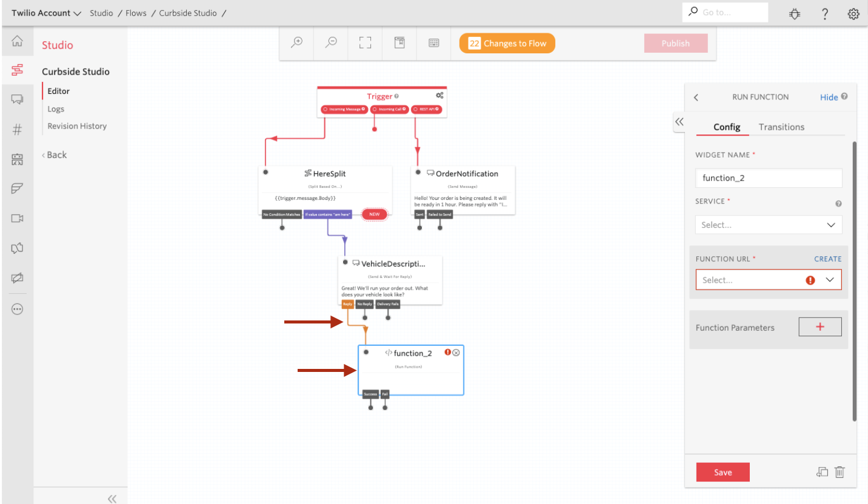Open Revision History in the Studio menu

pyautogui.click(x=77, y=126)
